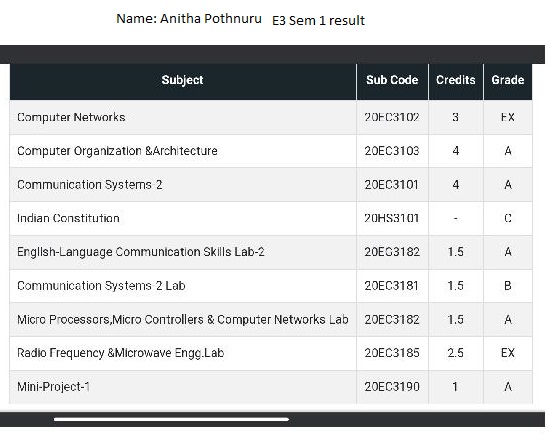This screenshot has height=444, width=558.
Task: Click the 20EC3185 sub code cell
Action: [392, 353]
